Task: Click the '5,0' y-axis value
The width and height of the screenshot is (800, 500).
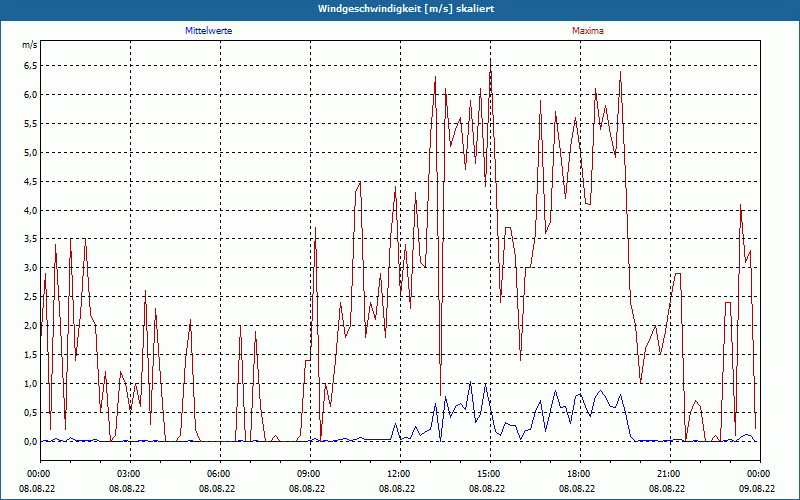Action: pos(30,153)
